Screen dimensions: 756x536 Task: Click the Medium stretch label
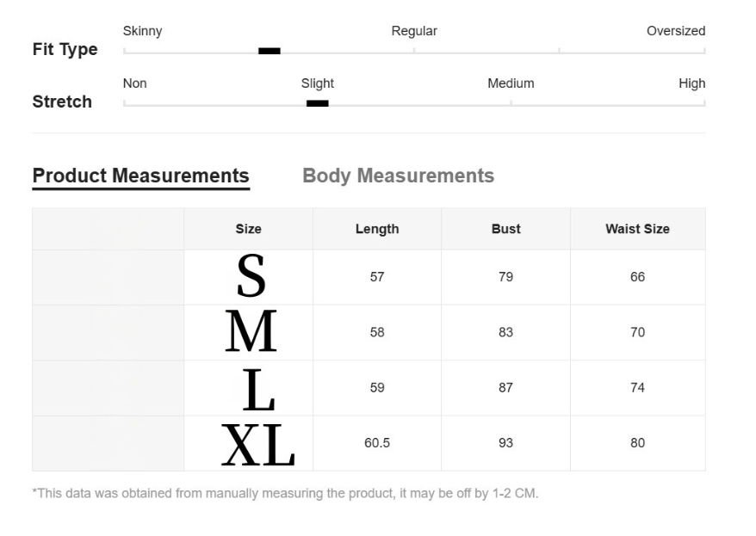click(x=511, y=83)
